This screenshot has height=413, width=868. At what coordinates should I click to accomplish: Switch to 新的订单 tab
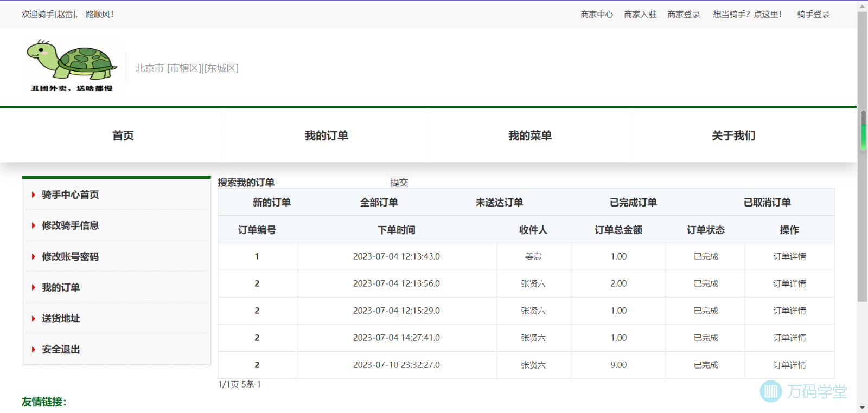272,203
